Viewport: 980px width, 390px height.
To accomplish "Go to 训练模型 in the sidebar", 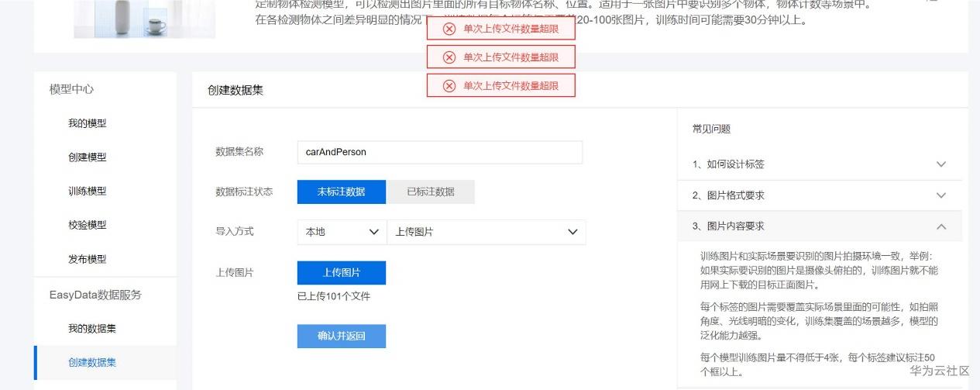I will [x=88, y=192].
